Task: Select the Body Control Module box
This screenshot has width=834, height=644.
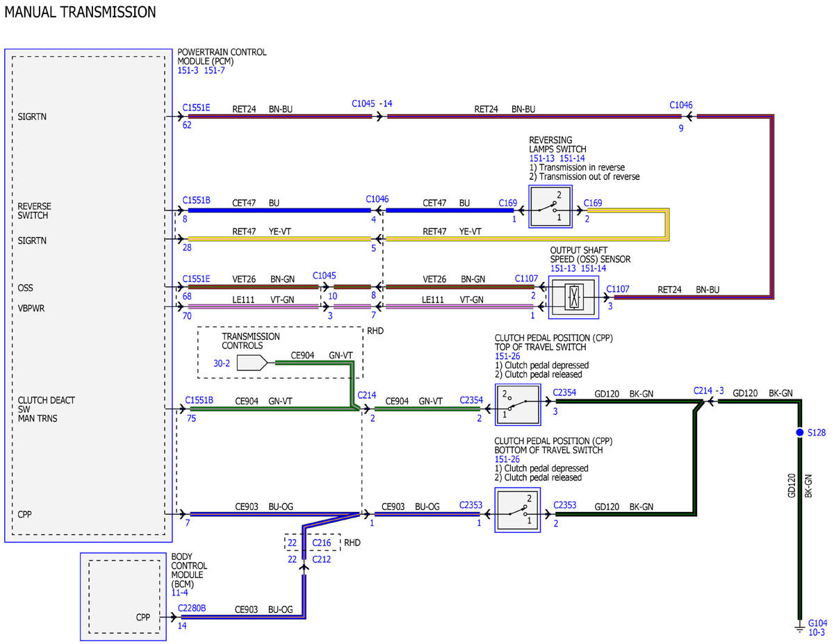Action: click(x=123, y=596)
